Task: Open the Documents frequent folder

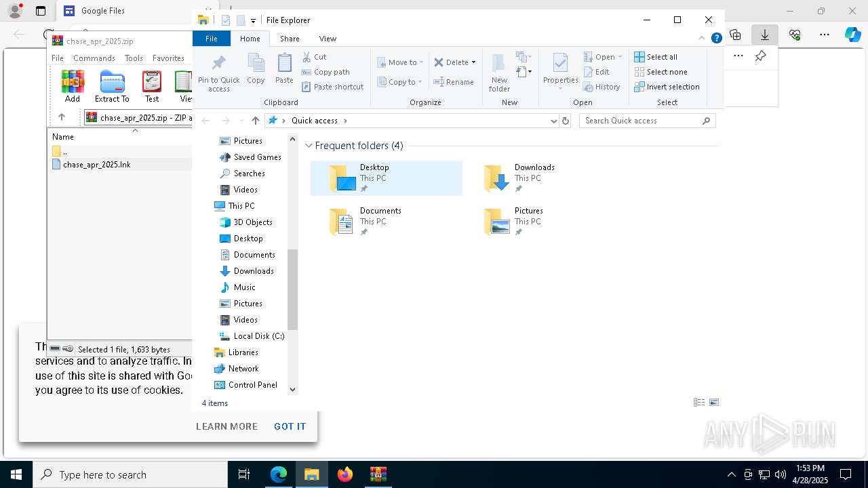Action: pos(387,222)
